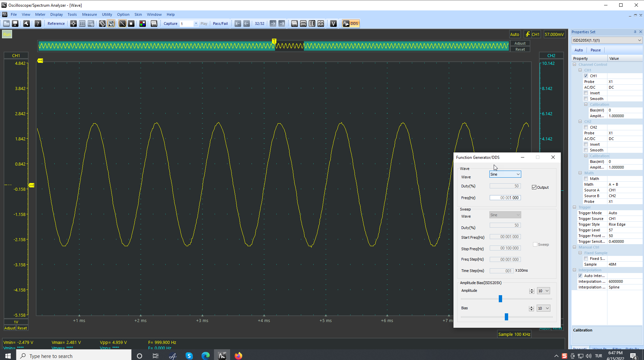Click the Pause button in Properties Set
Screen dimensions: 644x360
(595, 50)
